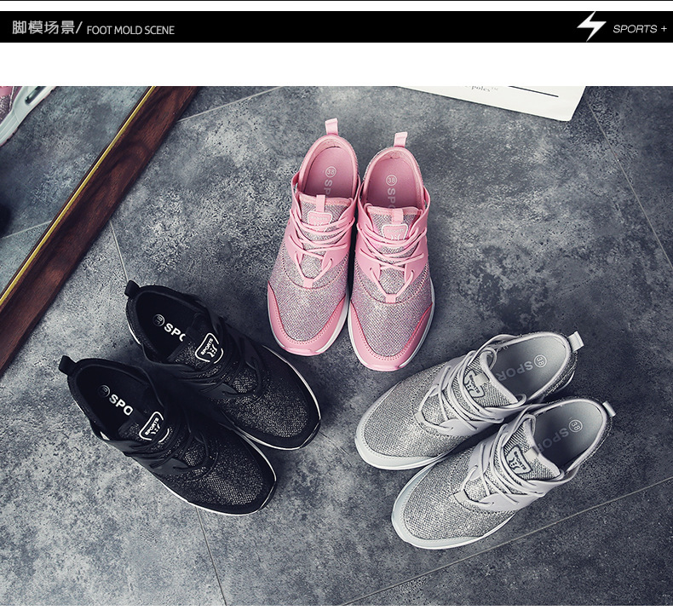Select the black sneakers pair

pyautogui.click(x=189, y=397)
